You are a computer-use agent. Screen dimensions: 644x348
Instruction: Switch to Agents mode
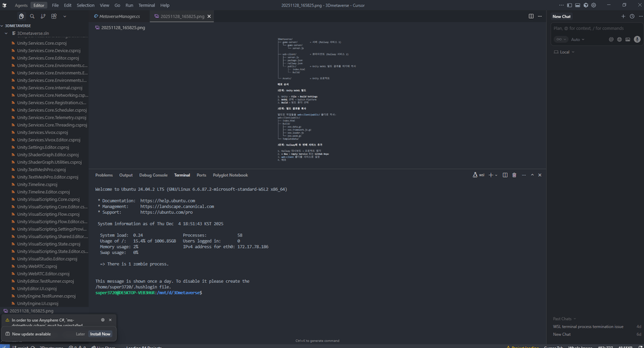(x=21, y=5)
